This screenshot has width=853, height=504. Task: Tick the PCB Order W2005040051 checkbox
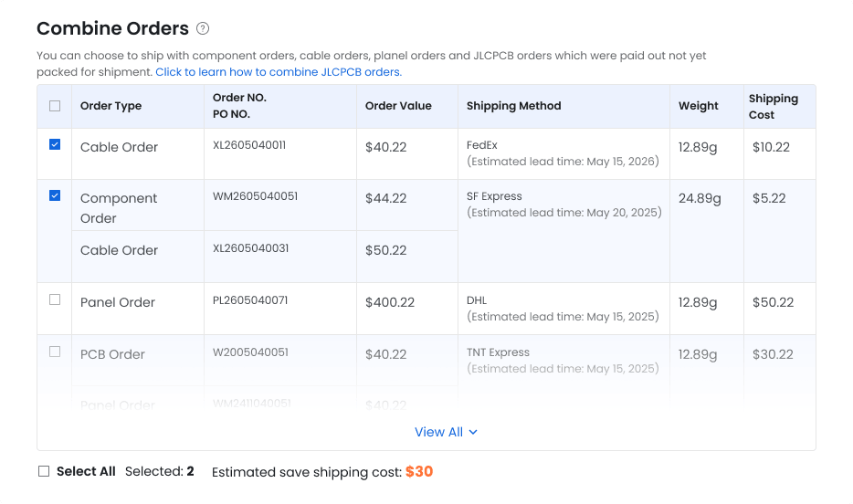pyautogui.click(x=55, y=352)
